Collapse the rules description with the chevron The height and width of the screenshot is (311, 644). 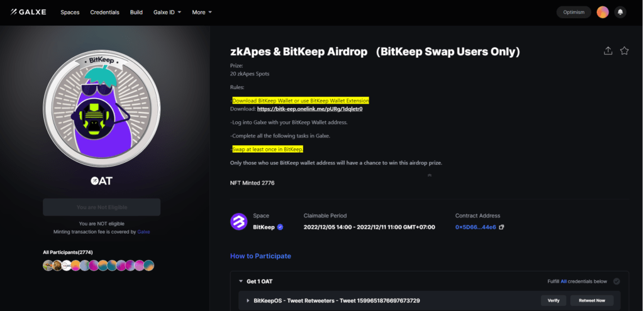[430, 175]
